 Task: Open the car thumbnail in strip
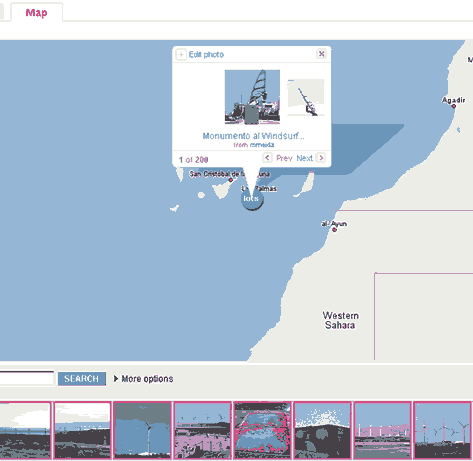[x=262, y=431]
